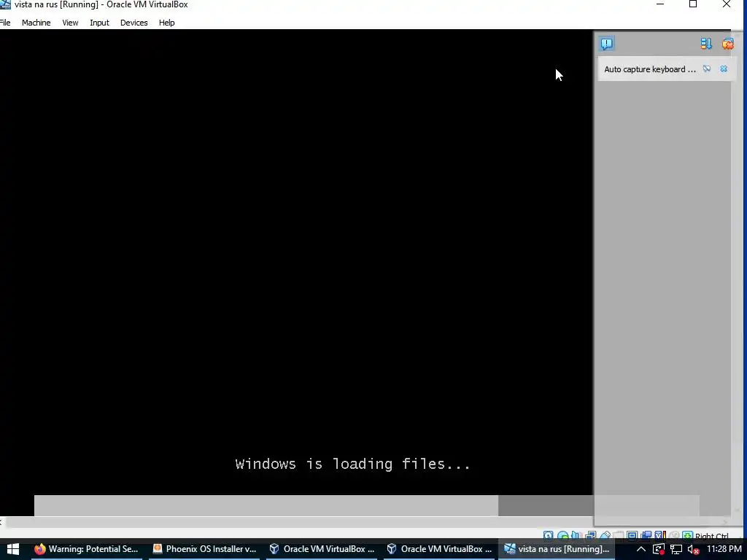Show hidden system tray icons

click(x=641, y=549)
